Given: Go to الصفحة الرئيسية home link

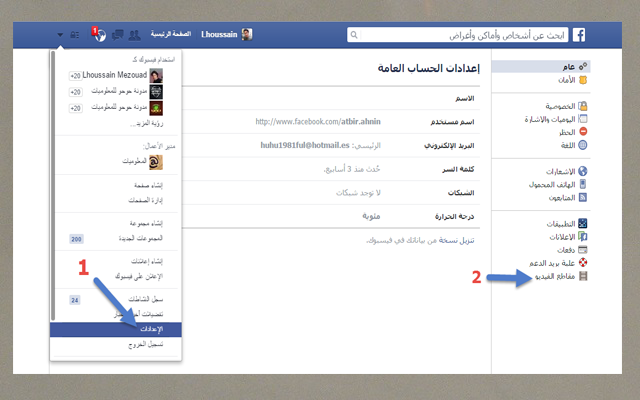Looking at the screenshot, I should pos(172,34).
